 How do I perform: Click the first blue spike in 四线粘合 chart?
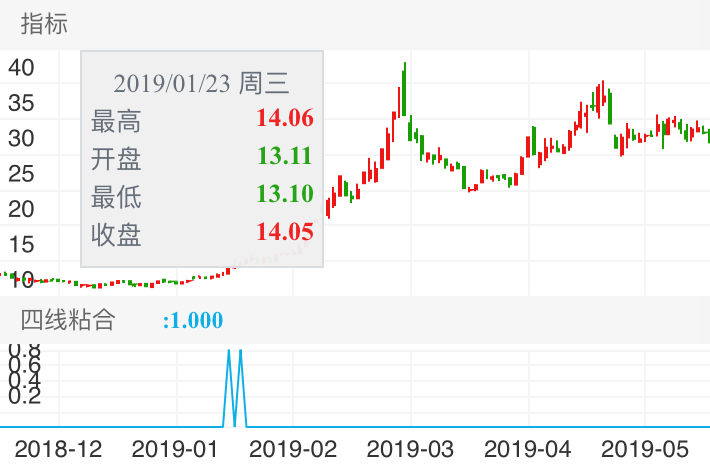point(229,387)
